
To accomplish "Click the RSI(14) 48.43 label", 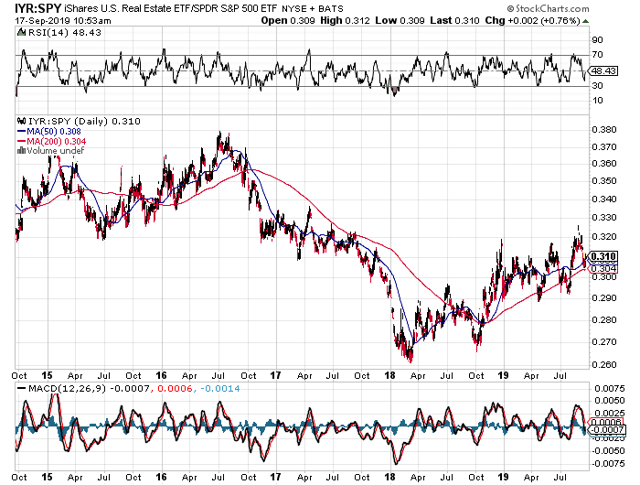I will (64, 32).
